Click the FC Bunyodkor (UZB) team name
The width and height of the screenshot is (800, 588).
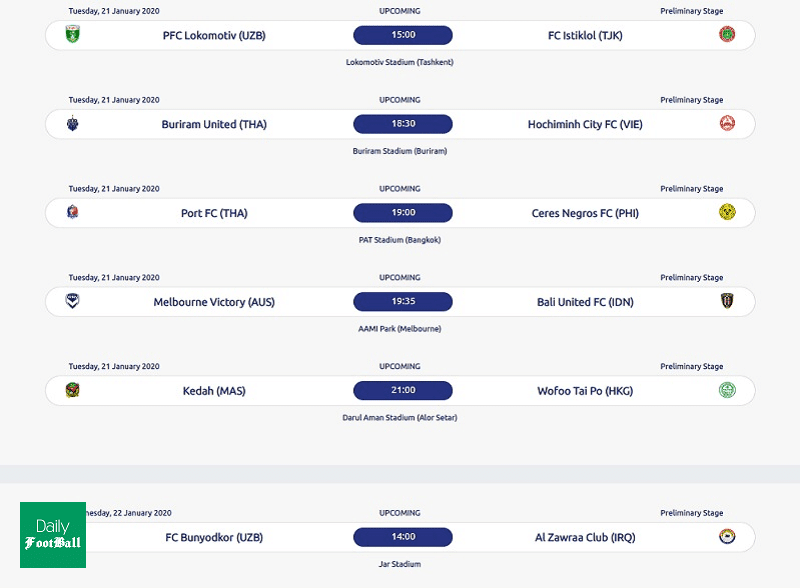tap(214, 537)
